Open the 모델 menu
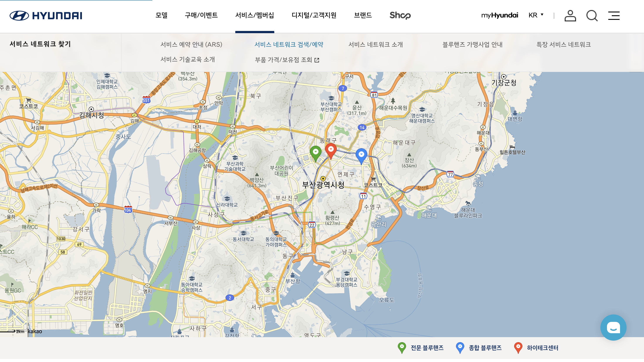Screen dimensions: 644x362 coord(161,15)
